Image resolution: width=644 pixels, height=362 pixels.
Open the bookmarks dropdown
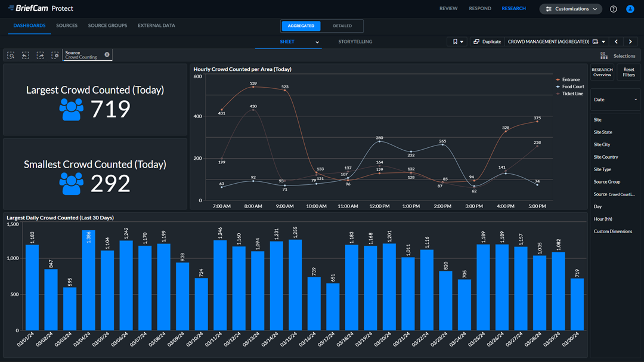coord(457,42)
